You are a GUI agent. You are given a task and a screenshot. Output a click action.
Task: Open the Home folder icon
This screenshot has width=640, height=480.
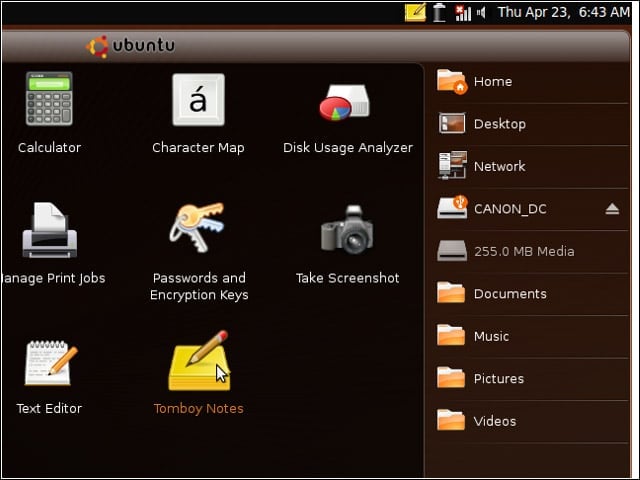point(452,82)
